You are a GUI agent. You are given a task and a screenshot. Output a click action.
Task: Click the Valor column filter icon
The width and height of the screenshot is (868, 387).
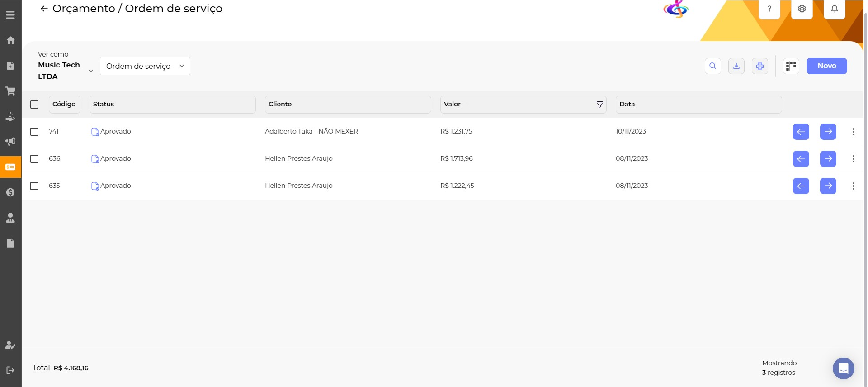click(599, 105)
